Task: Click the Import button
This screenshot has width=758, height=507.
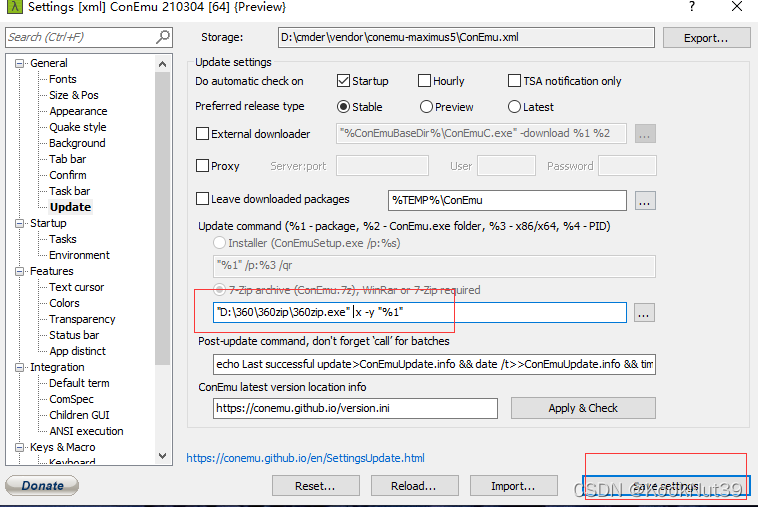Action: (513, 486)
